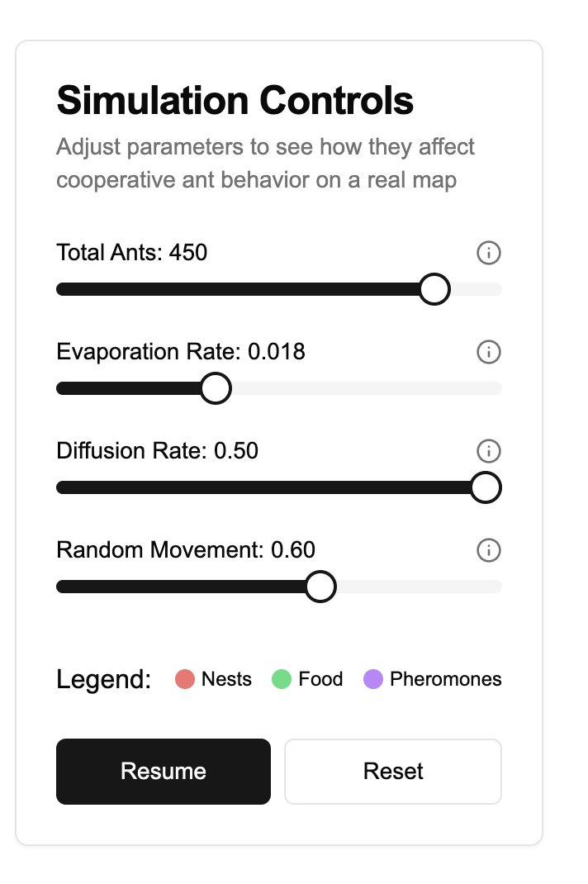
Task: Open the Evaporation Rate info icon
Action: (488, 352)
